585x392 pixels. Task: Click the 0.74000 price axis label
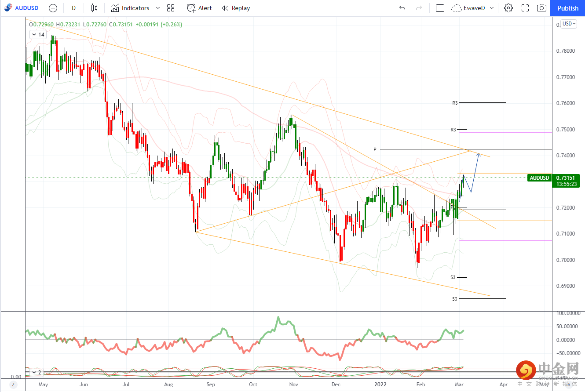click(565, 156)
